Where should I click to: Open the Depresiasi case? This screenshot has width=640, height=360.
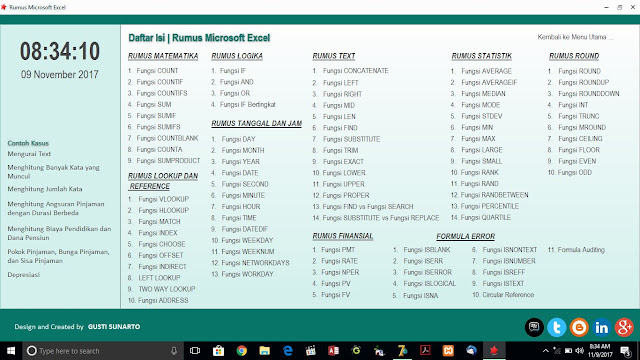[x=24, y=275]
